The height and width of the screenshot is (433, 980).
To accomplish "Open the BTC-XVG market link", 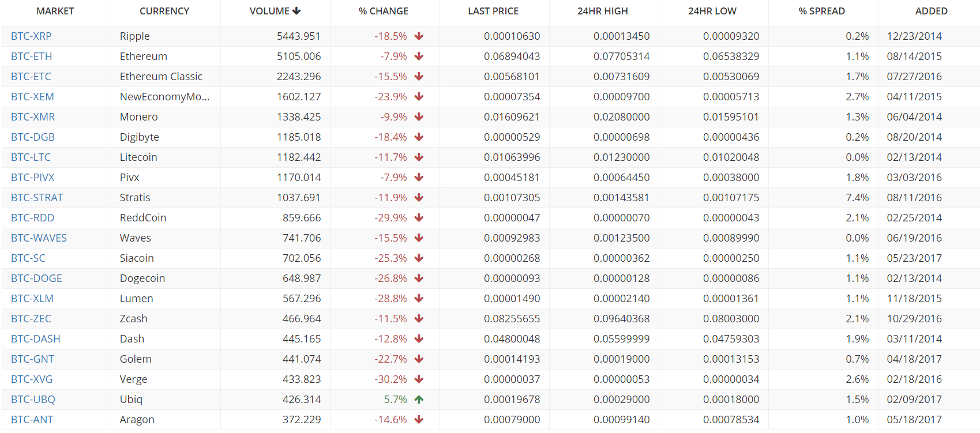I will (x=32, y=379).
